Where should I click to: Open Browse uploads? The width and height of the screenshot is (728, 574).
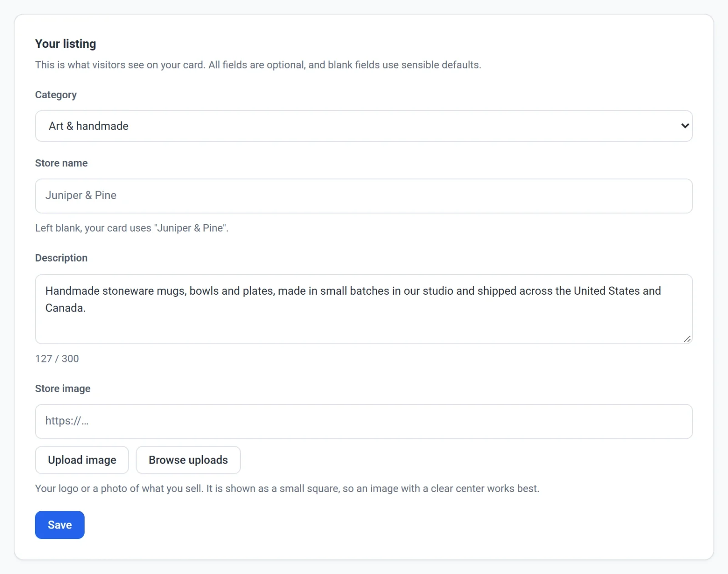pos(188,460)
